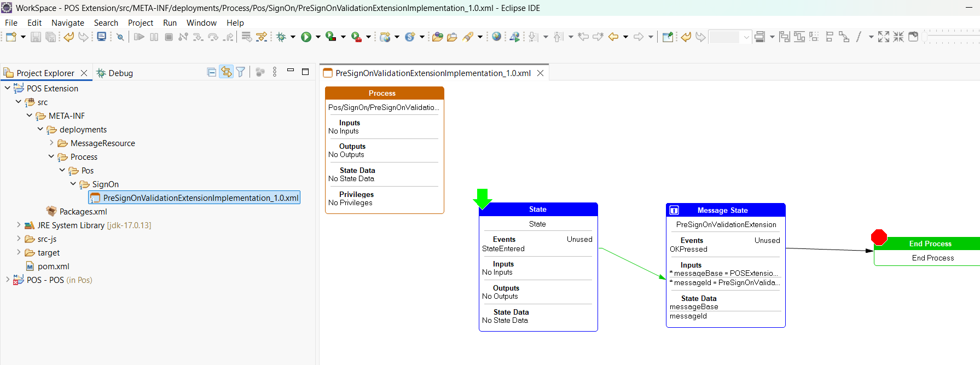Click the New file toolbar icon

(11, 37)
